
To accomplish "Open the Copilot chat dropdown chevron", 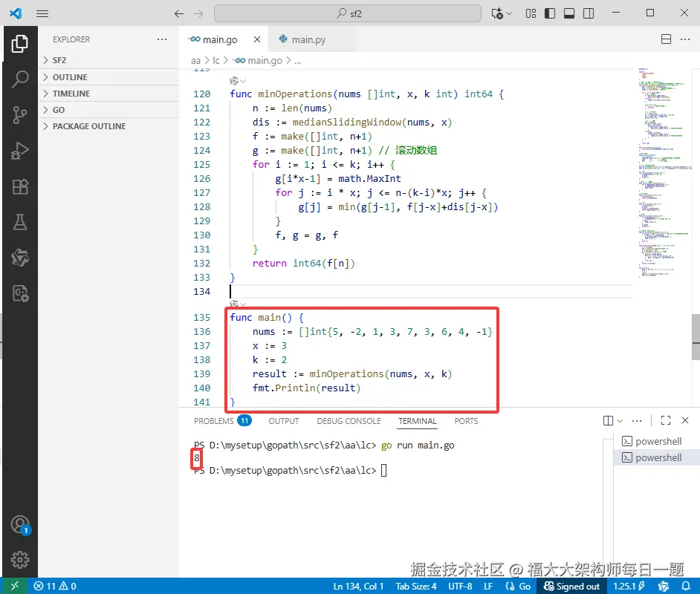I will [509, 13].
